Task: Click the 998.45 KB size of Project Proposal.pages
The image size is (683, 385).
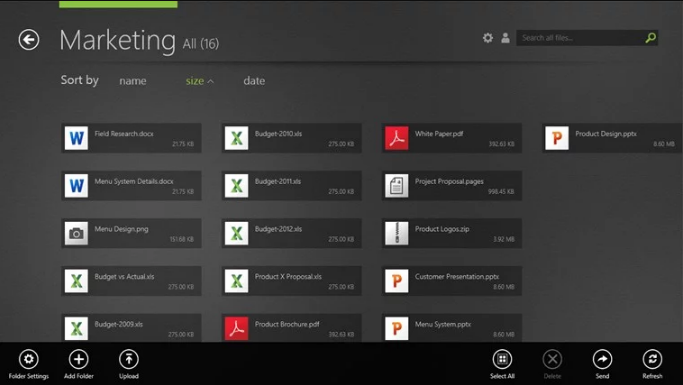Action: point(501,192)
